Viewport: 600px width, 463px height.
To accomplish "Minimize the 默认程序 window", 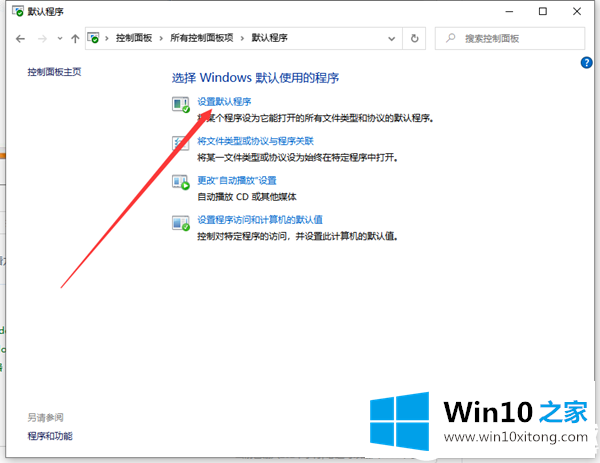I will (509, 11).
